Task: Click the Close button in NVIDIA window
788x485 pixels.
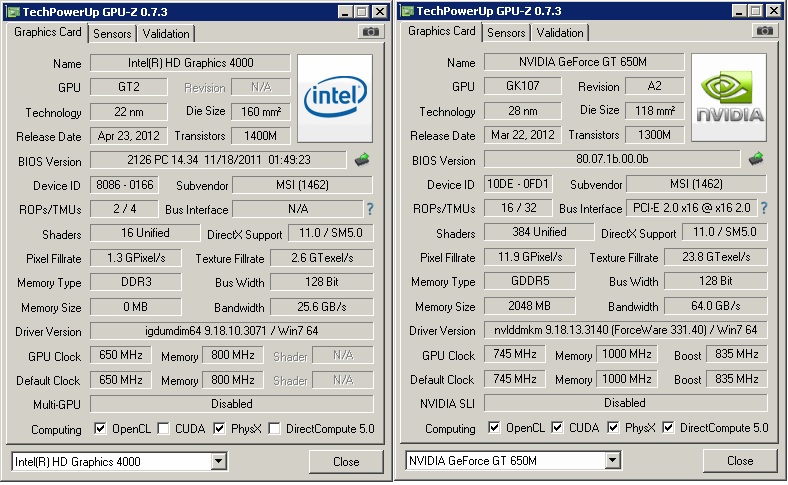Action: [x=740, y=460]
